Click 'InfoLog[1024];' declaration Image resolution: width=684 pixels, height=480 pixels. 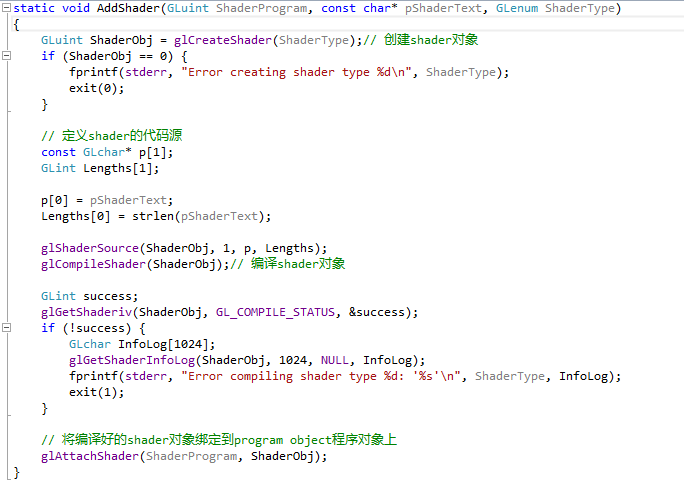167,344
